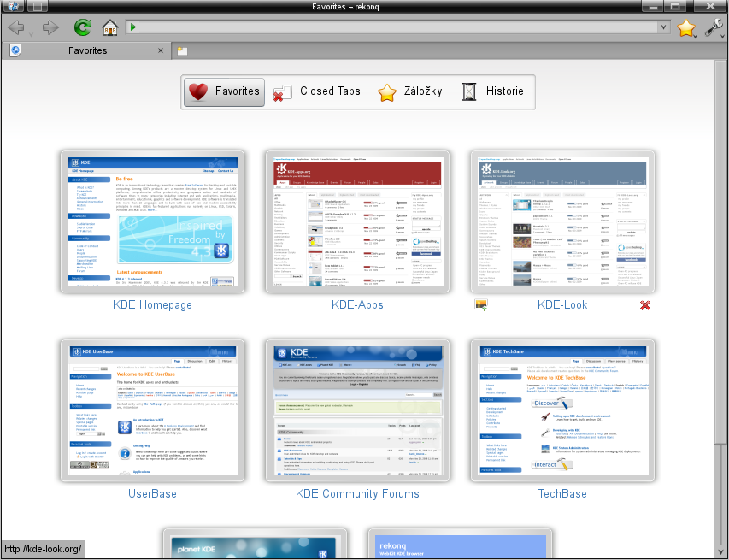The width and height of the screenshot is (729, 560).
Task: Click the scrollbar down arrow
Action: pyautogui.click(x=721, y=553)
